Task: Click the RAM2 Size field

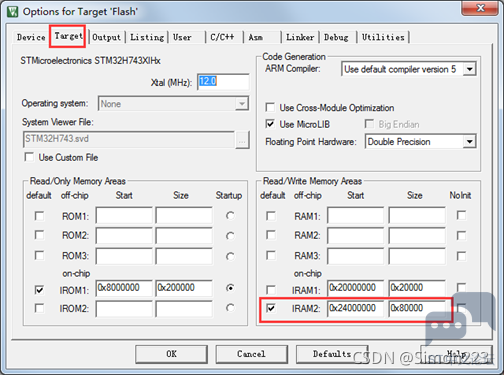Action: tap(417, 236)
